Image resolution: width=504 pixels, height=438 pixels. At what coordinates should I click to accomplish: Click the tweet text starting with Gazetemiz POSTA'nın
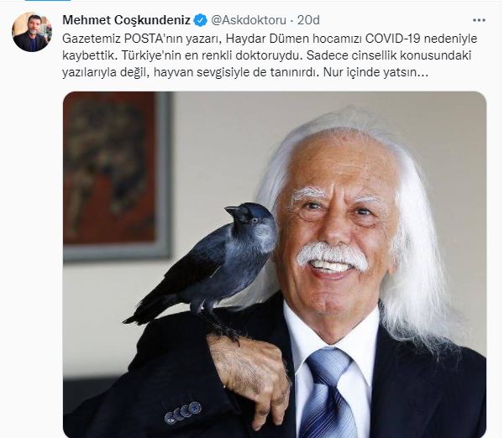click(270, 55)
